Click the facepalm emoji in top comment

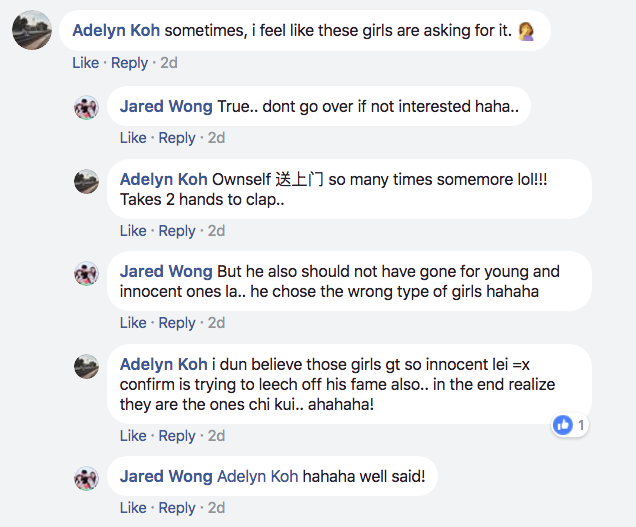coord(526,31)
